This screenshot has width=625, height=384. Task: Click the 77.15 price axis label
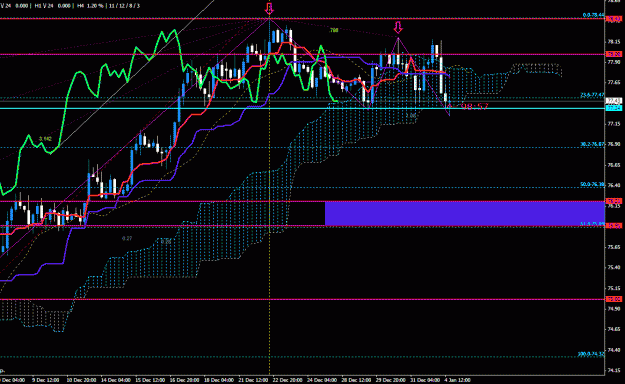(x=613, y=124)
